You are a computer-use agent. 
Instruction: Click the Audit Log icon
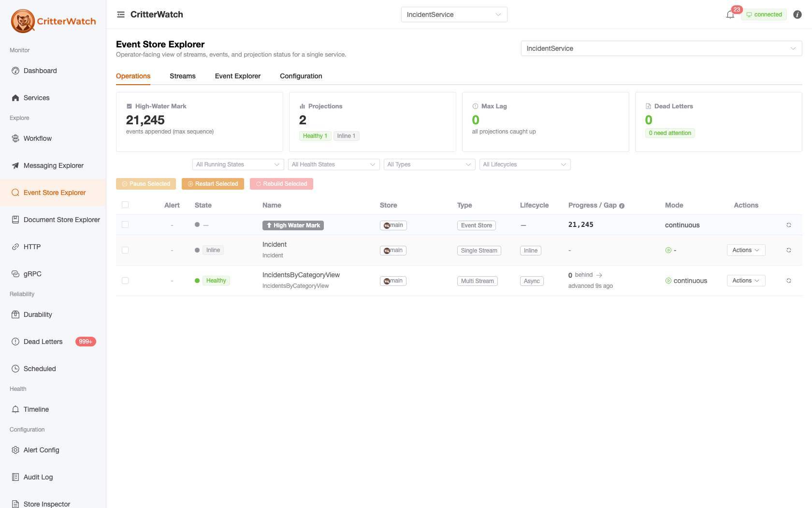[x=15, y=477]
